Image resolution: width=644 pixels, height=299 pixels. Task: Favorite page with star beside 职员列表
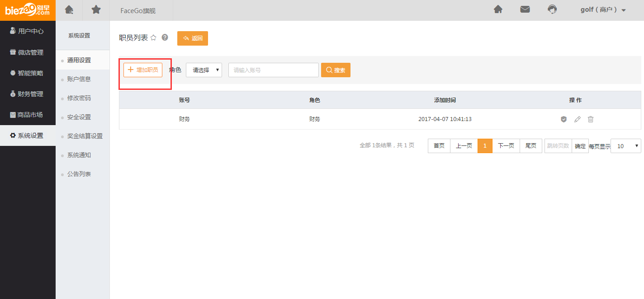pyautogui.click(x=153, y=38)
